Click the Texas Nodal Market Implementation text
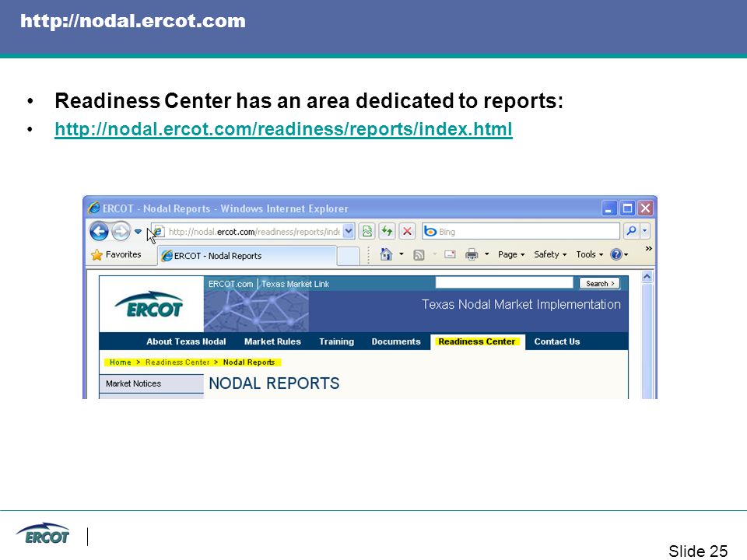Viewport: 747px width, 560px height. [521, 305]
